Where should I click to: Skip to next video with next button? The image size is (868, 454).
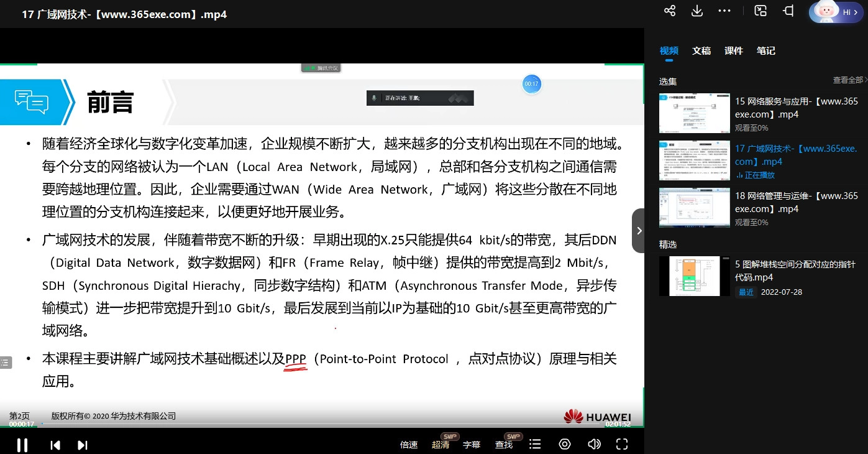point(83,445)
